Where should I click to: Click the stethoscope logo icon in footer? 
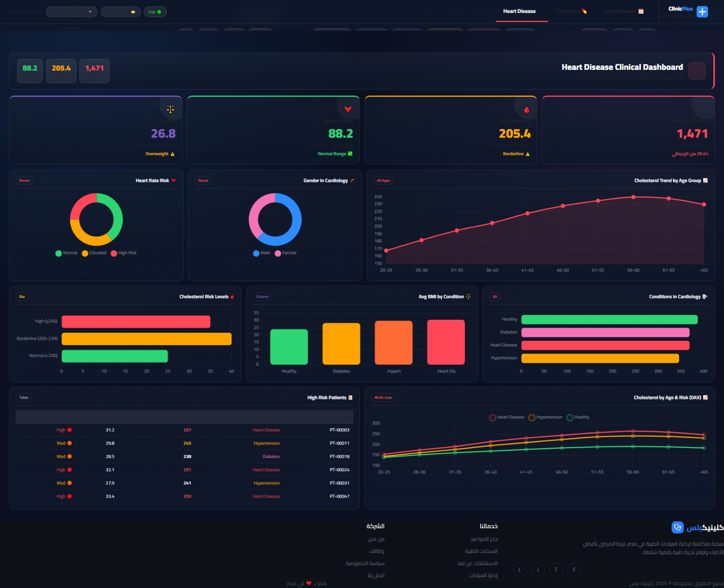pyautogui.click(x=677, y=527)
